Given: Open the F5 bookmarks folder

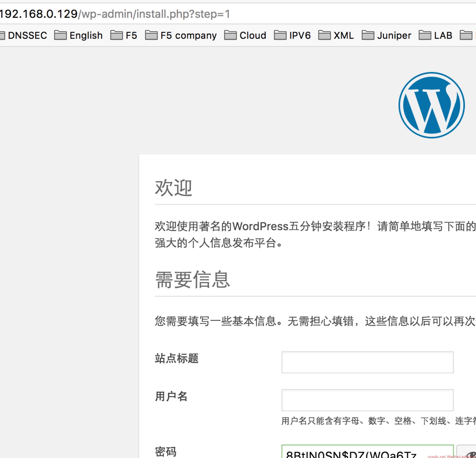Looking at the screenshot, I should point(124,35).
